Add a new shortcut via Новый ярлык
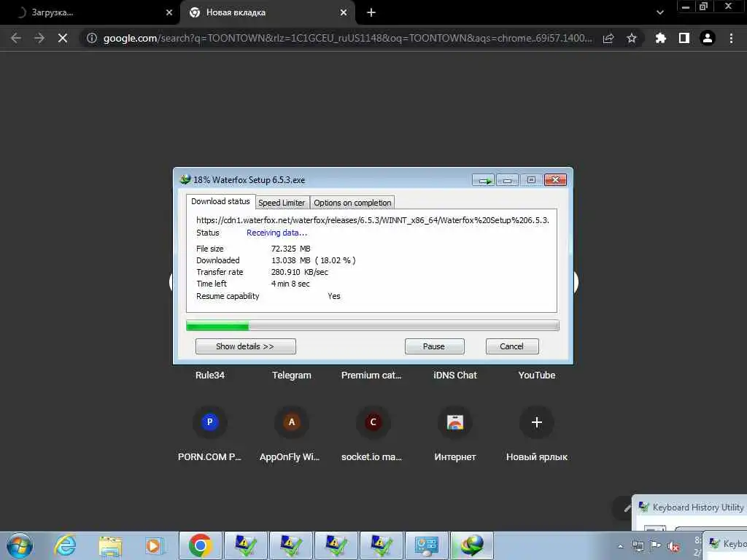Viewport: 747px width, 560px height. click(x=536, y=422)
